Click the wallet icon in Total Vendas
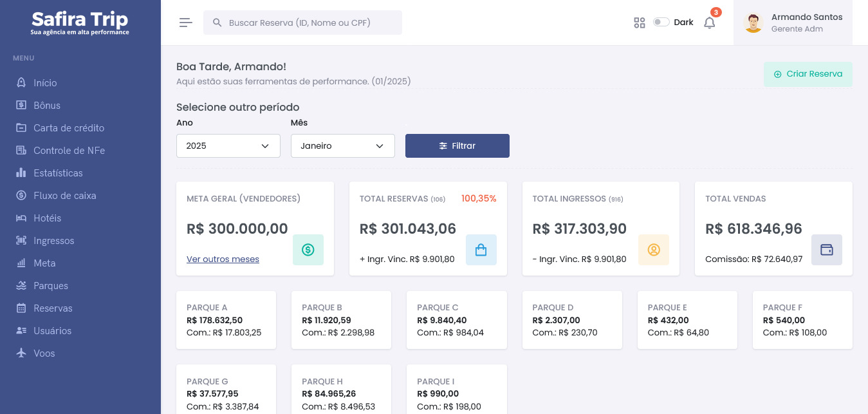This screenshot has height=414, width=868. (x=826, y=250)
